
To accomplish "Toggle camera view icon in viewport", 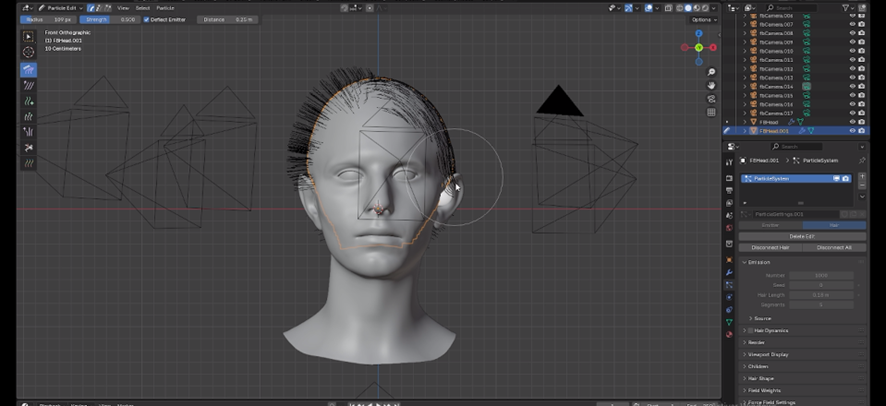I will pos(711,99).
